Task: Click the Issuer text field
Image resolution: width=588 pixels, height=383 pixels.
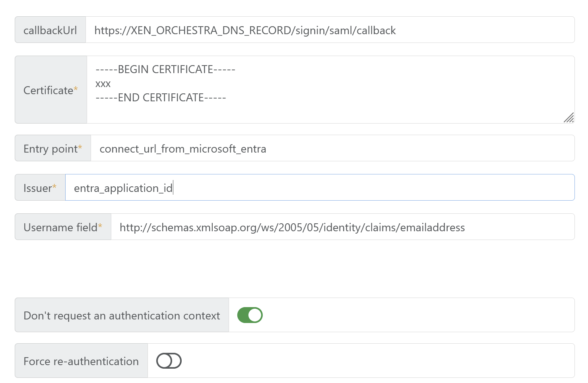Action: click(x=320, y=188)
